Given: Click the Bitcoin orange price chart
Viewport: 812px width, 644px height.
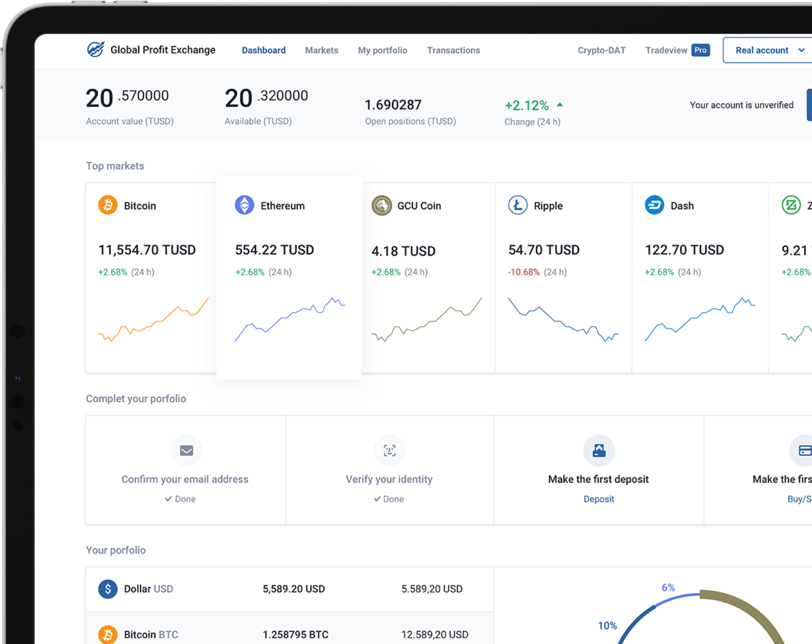Looking at the screenshot, I should pos(153,320).
